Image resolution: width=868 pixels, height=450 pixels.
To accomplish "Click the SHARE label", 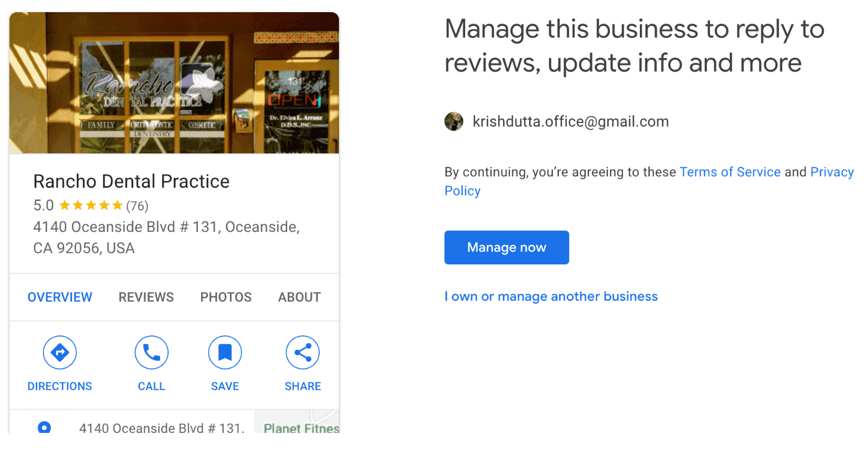I will coord(303,386).
